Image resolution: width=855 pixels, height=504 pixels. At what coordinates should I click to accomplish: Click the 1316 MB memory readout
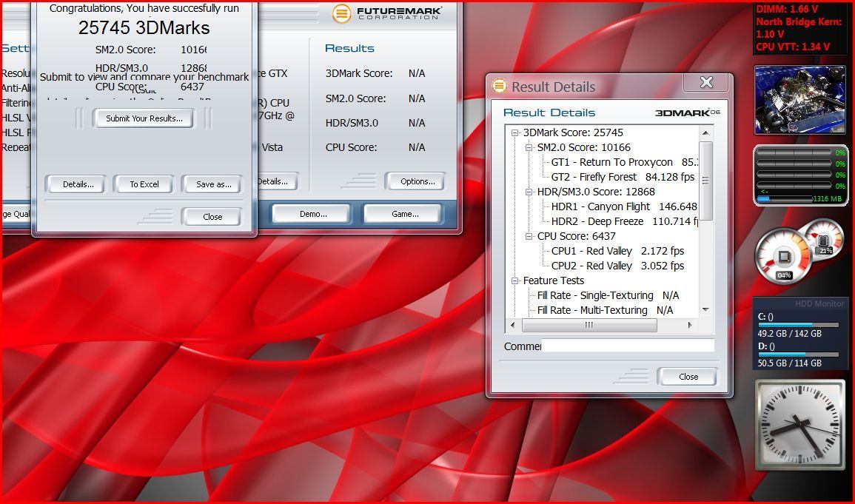pos(827,199)
